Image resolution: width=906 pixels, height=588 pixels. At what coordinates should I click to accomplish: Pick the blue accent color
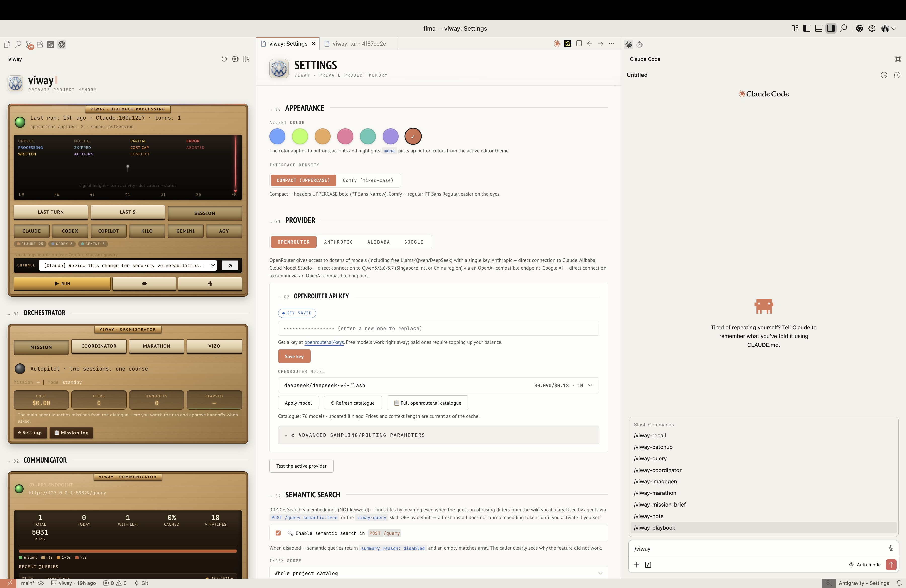tap(277, 136)
